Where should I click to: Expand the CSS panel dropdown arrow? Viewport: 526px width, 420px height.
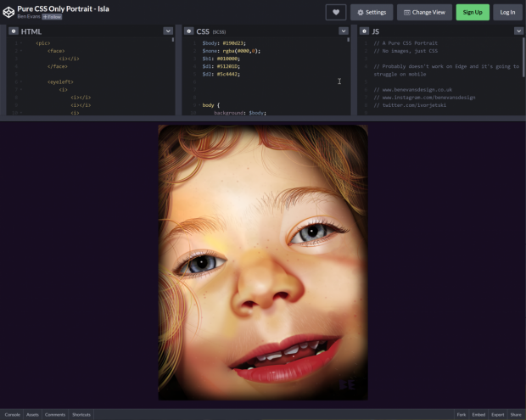(x=344, y=31)
